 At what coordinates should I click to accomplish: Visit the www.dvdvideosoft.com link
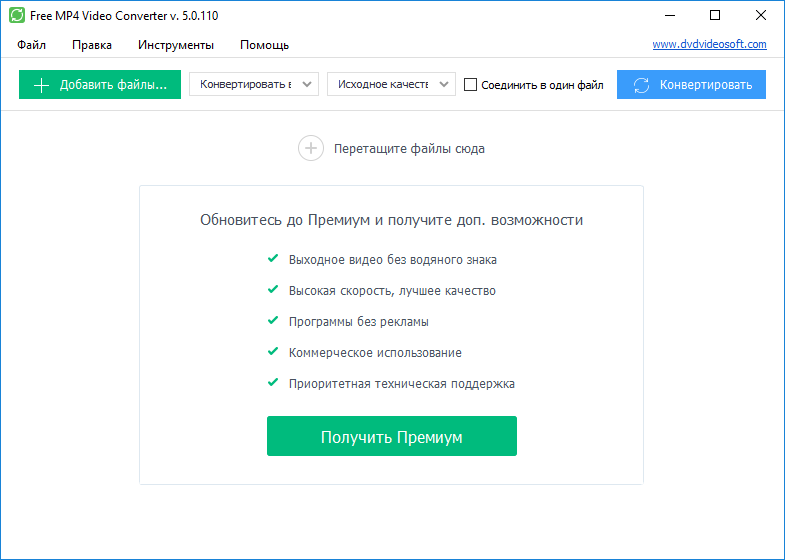709,44
